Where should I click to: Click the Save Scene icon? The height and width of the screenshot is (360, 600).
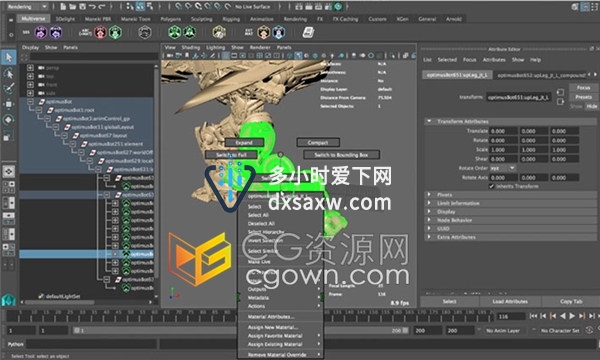[x=82, y=7]
